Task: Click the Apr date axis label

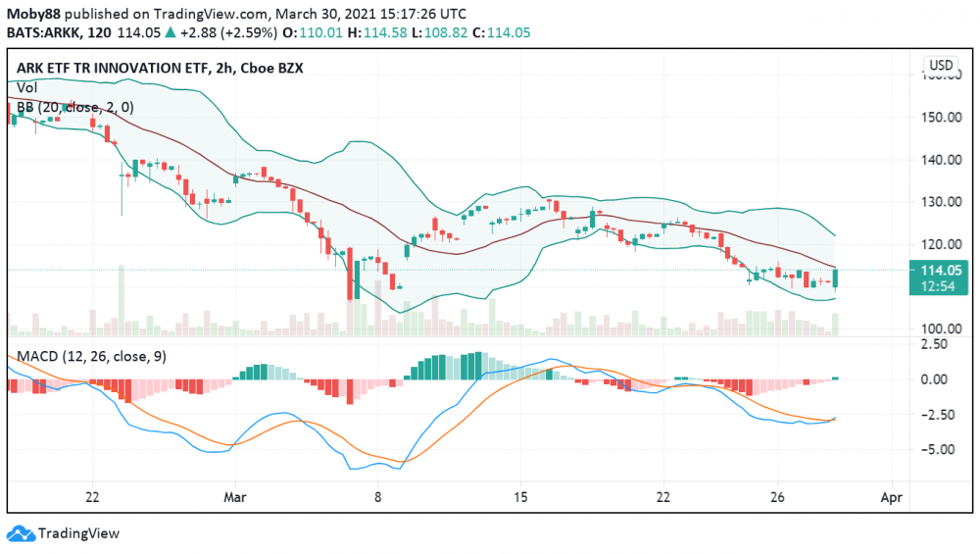Action: coord(891,498)
